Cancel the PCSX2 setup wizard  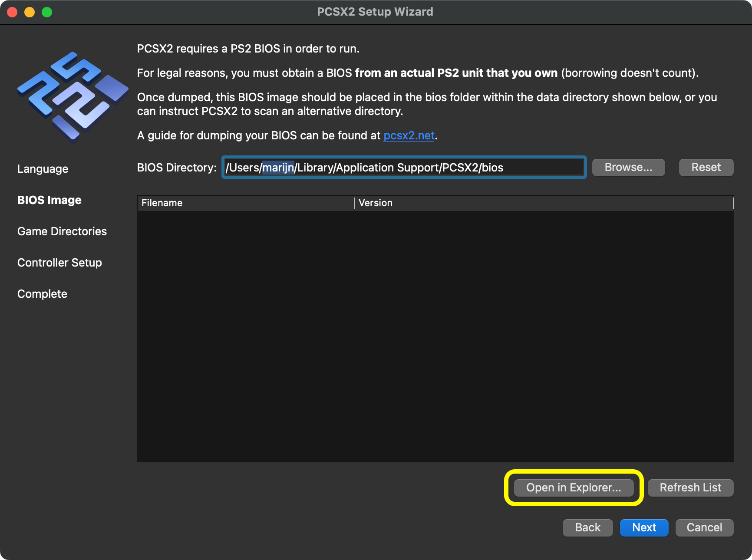pyautogui.click(x=704, y=527)
